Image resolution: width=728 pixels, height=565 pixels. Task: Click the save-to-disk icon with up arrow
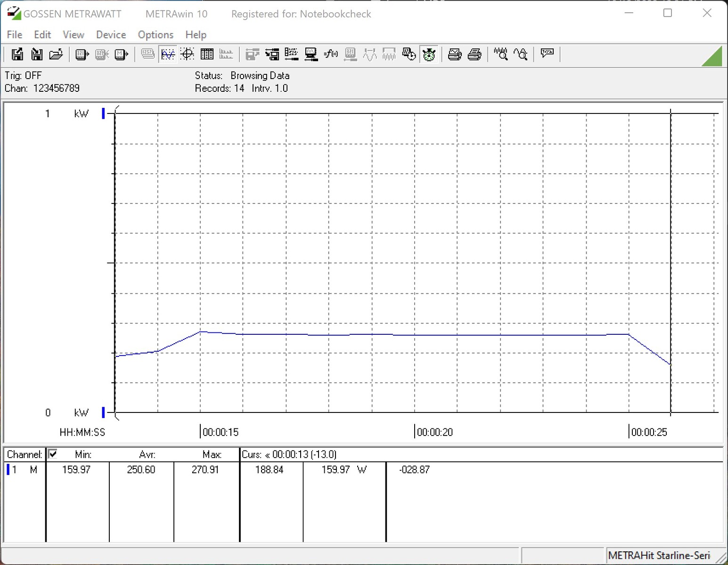coord(17,55)
